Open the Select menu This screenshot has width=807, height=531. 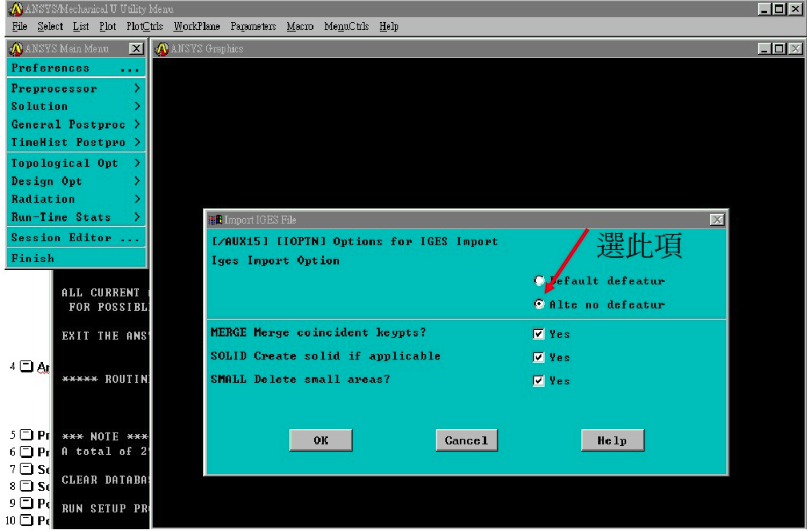[x=50, y=26]
